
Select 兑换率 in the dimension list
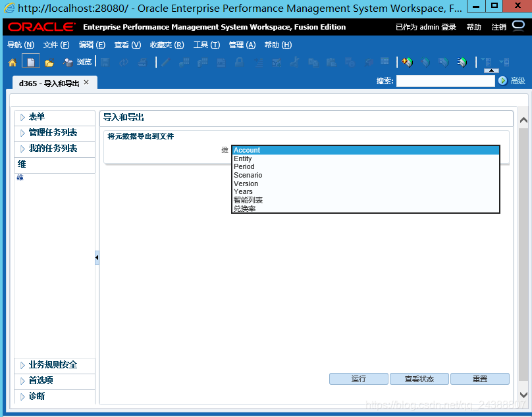tap(366, 208)
